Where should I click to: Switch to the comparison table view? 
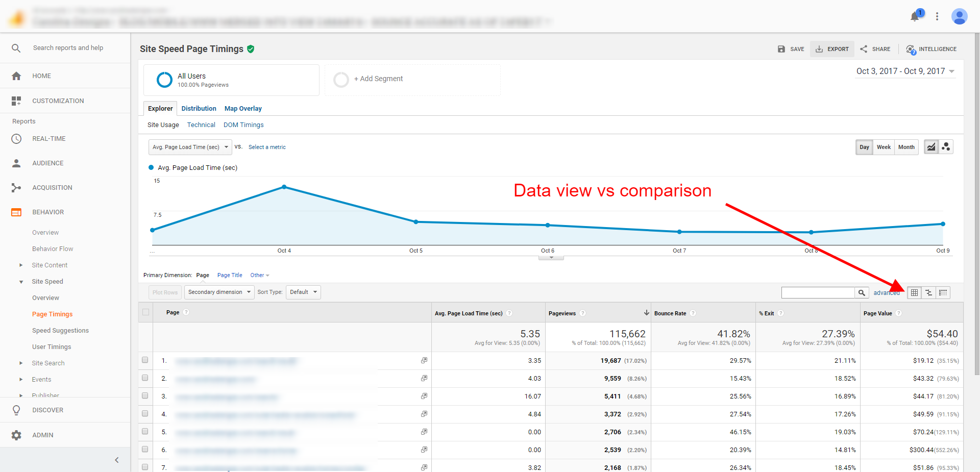click(928, 292)
